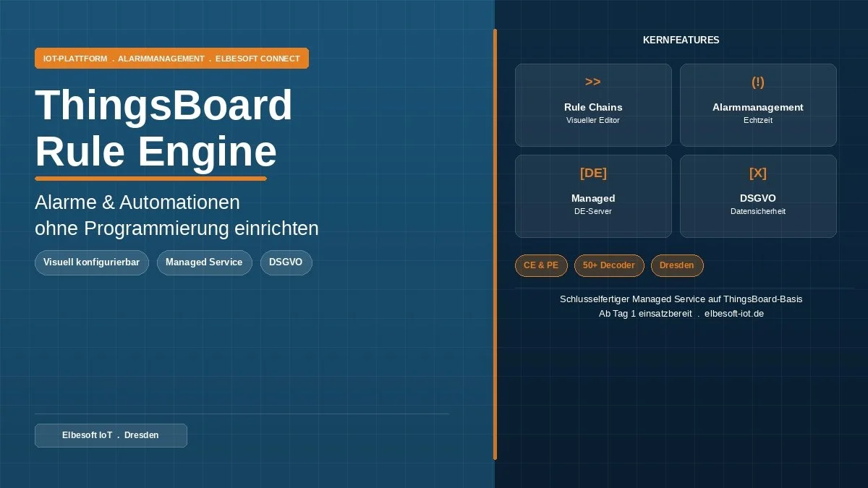The image size is (868, 488).
Task: Click the 'KERNFEATURES' heading
Action: tap(681, 40)
